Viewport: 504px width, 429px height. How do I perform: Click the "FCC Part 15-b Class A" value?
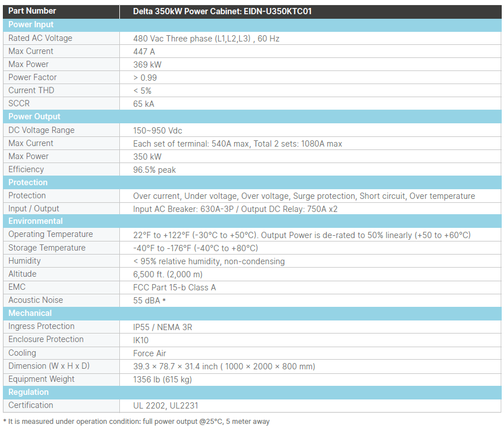point(174,288)
